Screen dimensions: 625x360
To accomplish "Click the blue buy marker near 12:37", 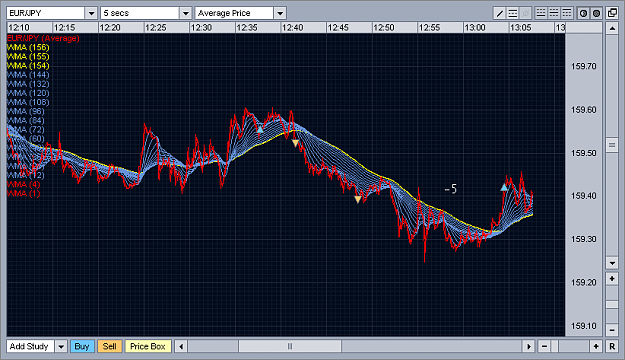I will [x=260, y=130].
